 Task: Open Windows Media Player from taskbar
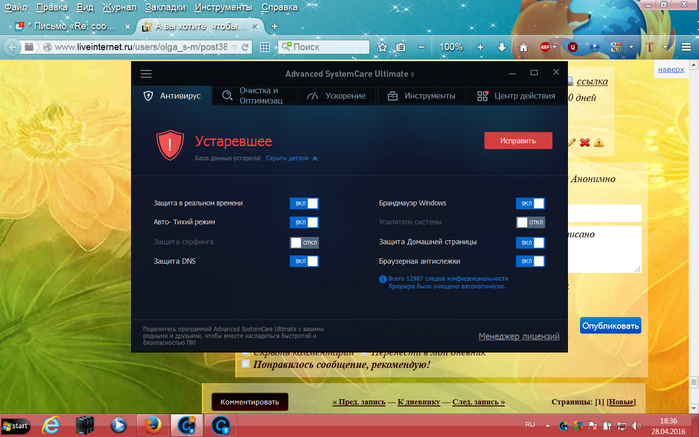coord(118,425)
